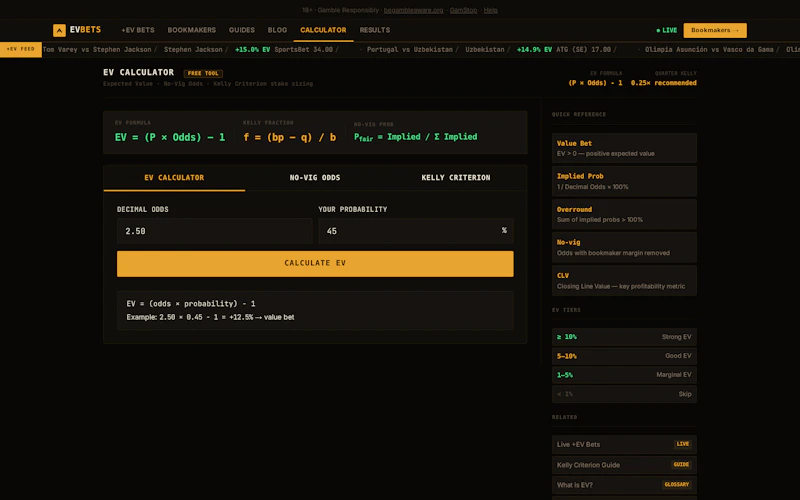The width and height of the screenshot is (800, 500).
Task: Click the Value Bet reference card
Action: tap(624, 148)
